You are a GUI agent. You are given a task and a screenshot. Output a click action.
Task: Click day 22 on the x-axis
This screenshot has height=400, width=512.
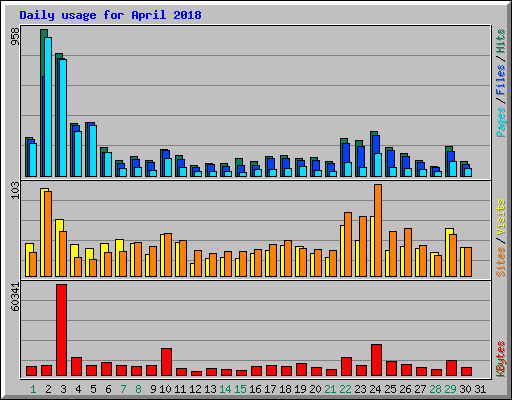tap(345, 389)
